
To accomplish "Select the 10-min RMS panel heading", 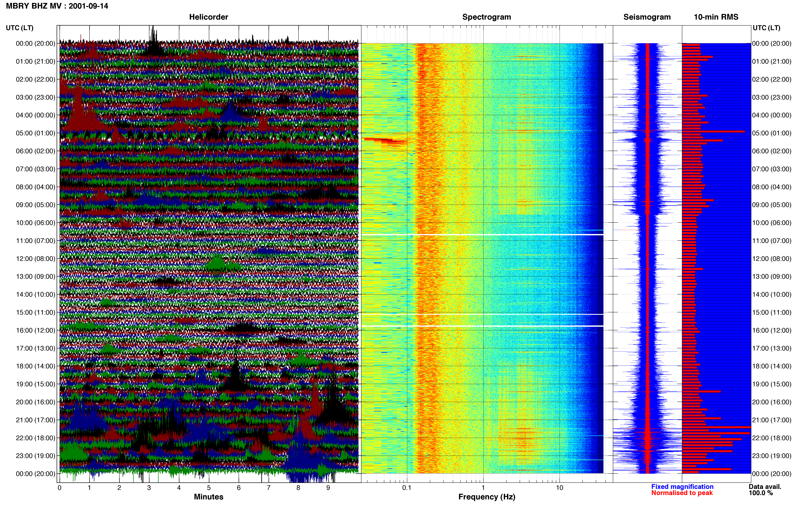I will [716, 17].
